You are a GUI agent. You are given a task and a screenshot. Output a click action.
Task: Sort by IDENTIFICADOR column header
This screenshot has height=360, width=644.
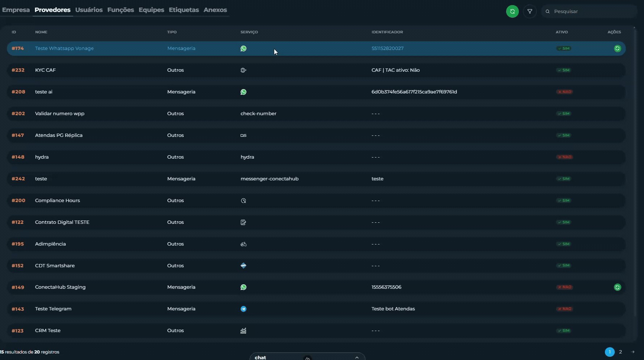pyautogui.click(x=387, y=32)
